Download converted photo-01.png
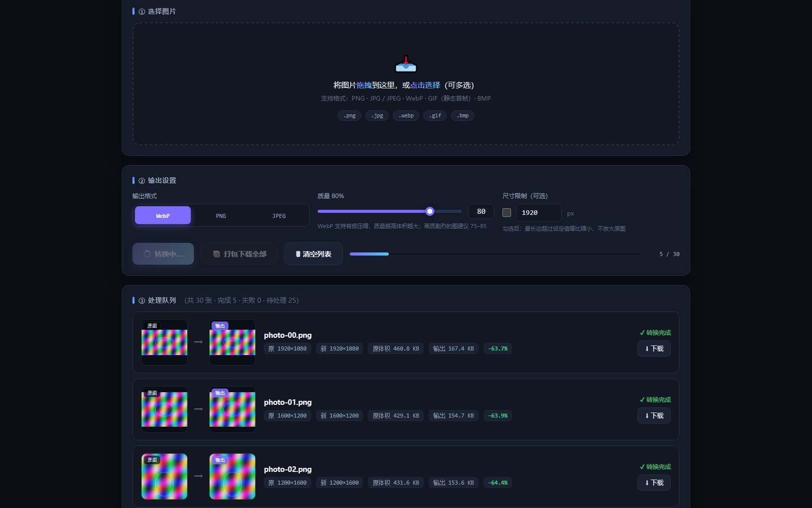The image size is (812, 508). pos(654,416)
